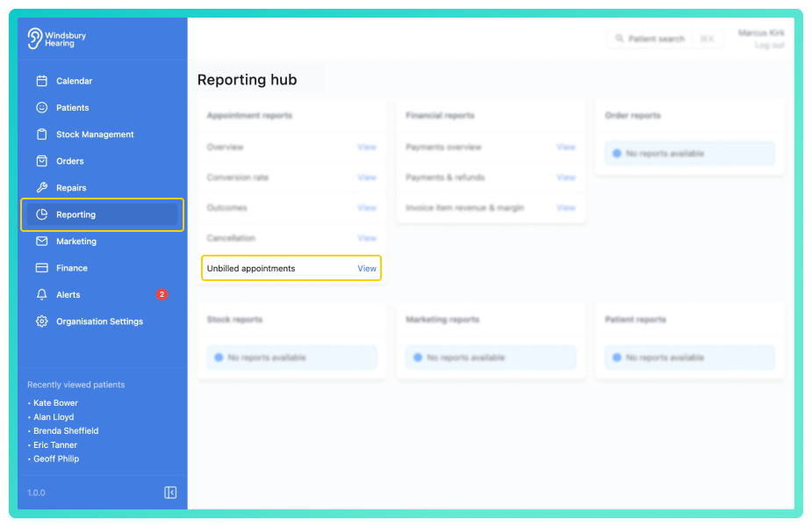This screenshot has width=812, height=527.
Task: Click the Orders shopping bag icon
Action: click(x=42, y=161)
